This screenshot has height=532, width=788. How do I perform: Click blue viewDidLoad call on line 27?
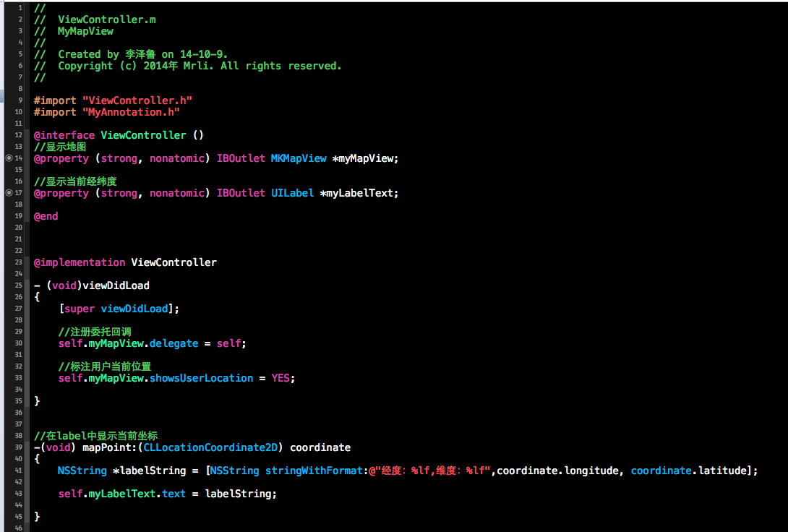tap(134, 309)
